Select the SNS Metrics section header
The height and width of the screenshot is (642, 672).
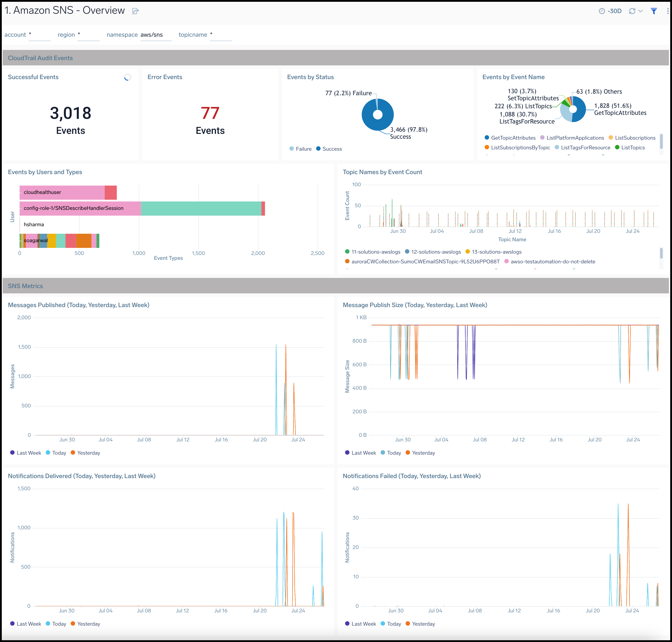pos(25,286)
